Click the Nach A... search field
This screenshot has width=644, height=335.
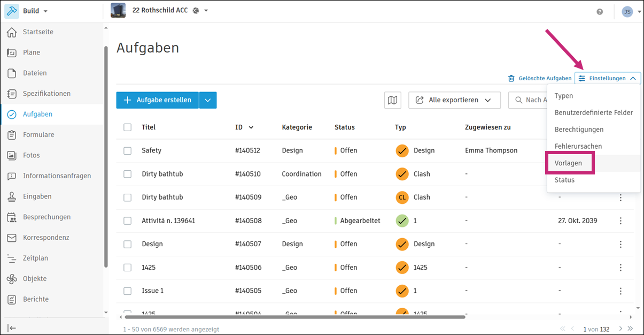point(527,100)
